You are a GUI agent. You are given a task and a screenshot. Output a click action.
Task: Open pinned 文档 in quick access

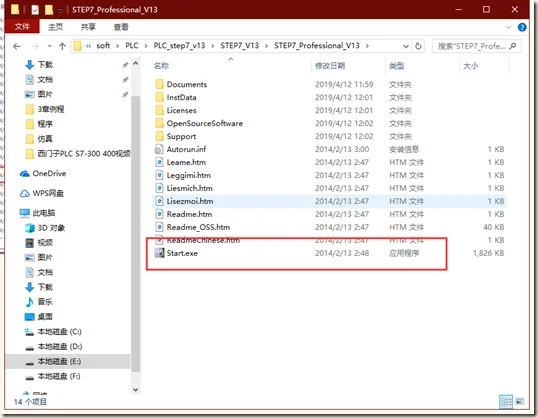(45, 80)
